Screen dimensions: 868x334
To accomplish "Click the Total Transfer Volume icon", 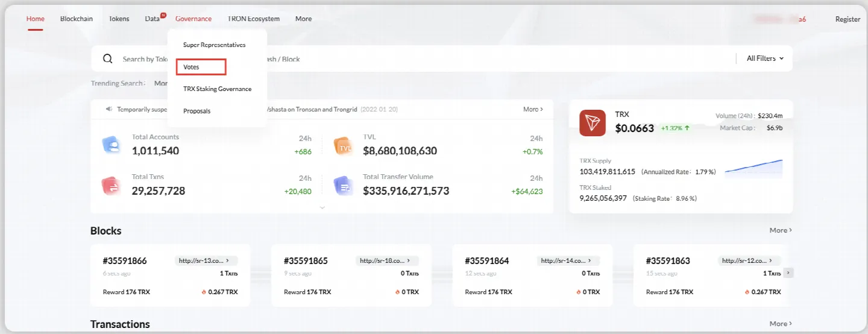I will pos(344,186).
